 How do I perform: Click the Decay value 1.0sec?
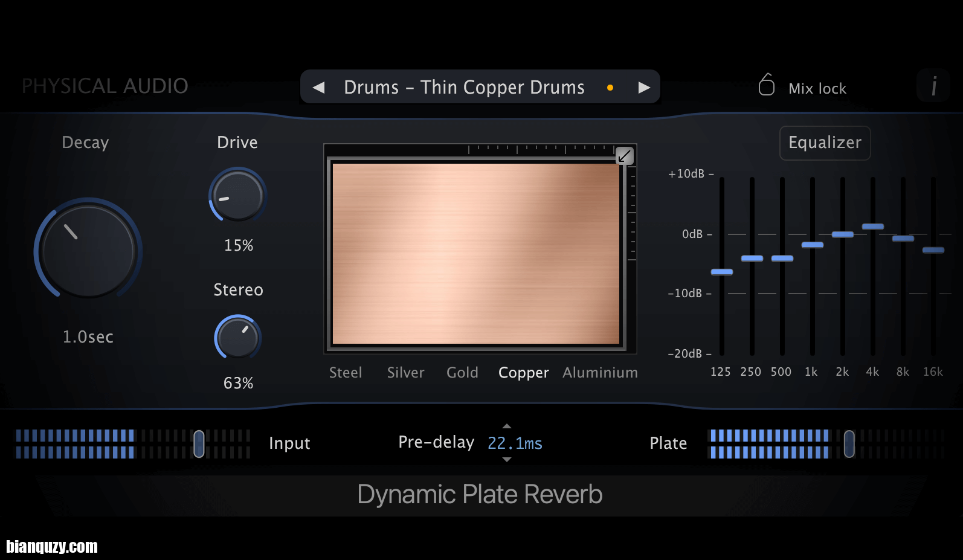tap(88, 337)
